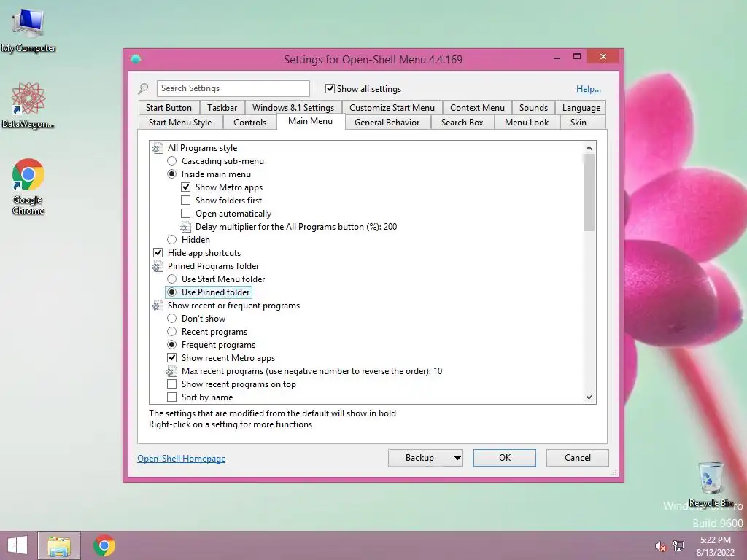Switch to the Context Menu tab
747x560 pixels.
pos(477,108)
